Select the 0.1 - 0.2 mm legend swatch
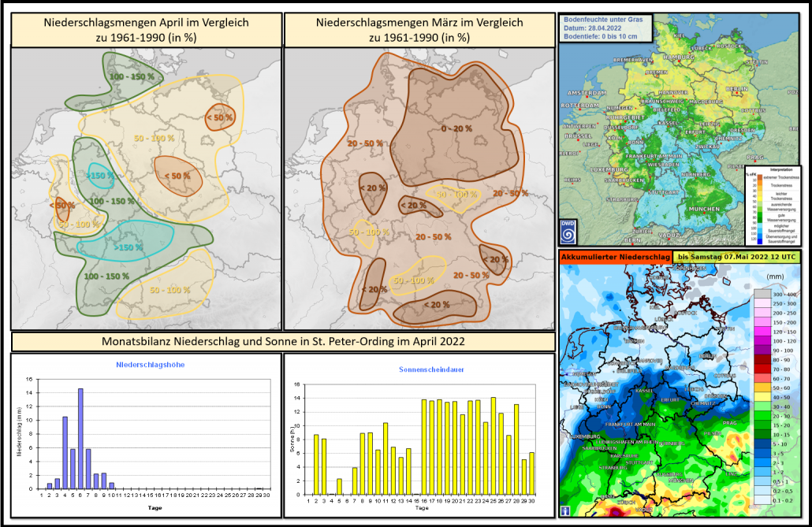The image size is (812, 527). (762, 499)
